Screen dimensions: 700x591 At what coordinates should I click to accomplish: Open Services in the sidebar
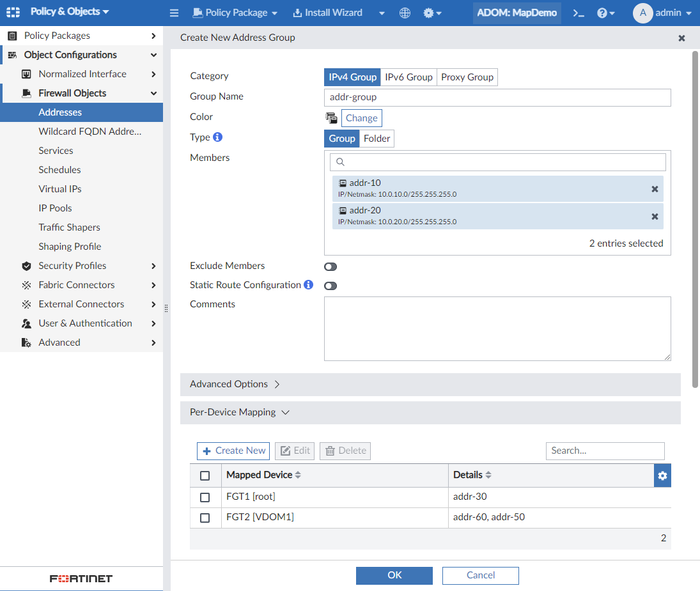click(56, 151)
